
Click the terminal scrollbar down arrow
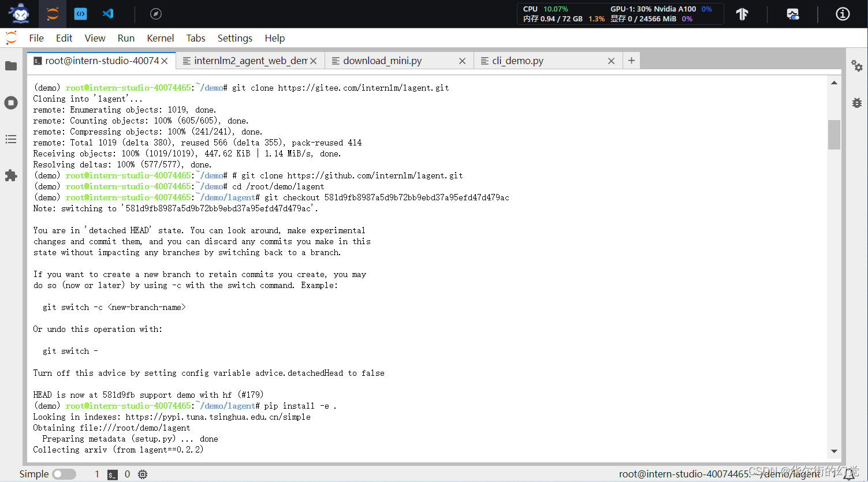coord(834,451)
